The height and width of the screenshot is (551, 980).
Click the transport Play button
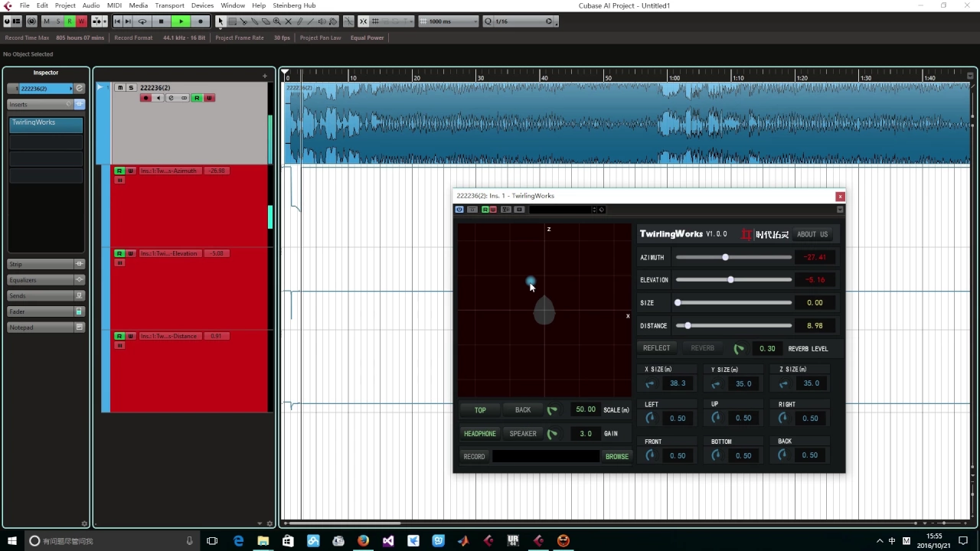pyautogui.click(x=181, y=21)
